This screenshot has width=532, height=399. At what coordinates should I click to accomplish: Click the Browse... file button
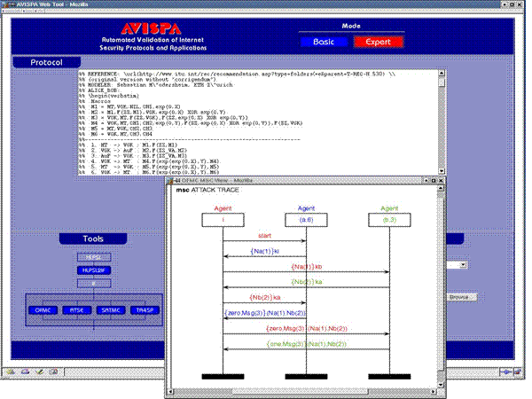462,297
